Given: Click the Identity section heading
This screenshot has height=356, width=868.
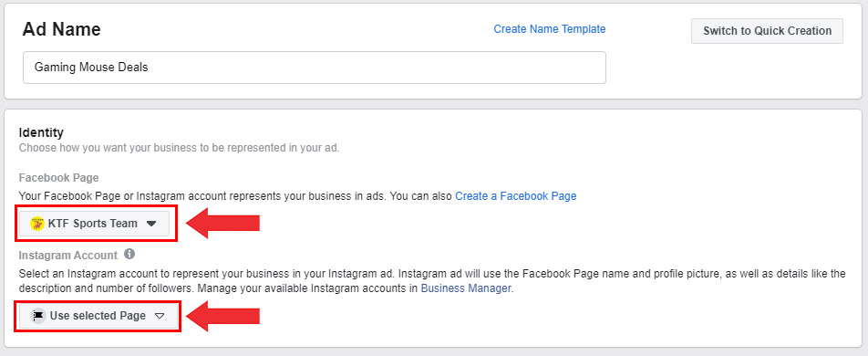Looking at the screenshot, I should tap(42, 132).
